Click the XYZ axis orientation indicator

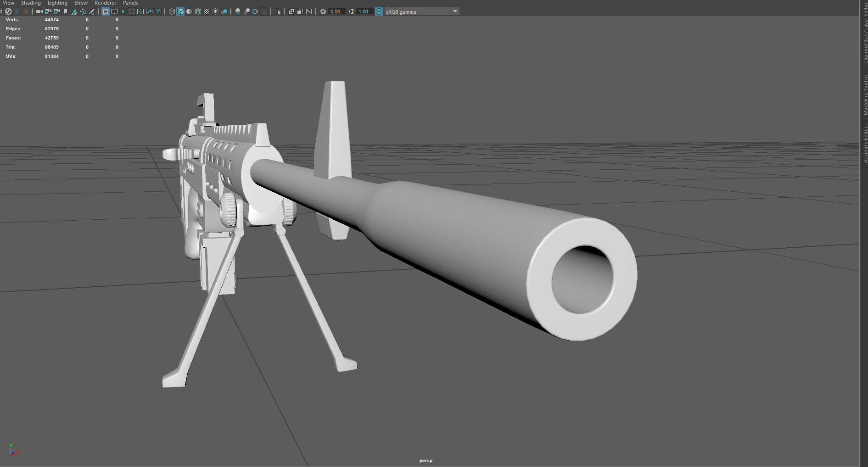pos(13,450)
